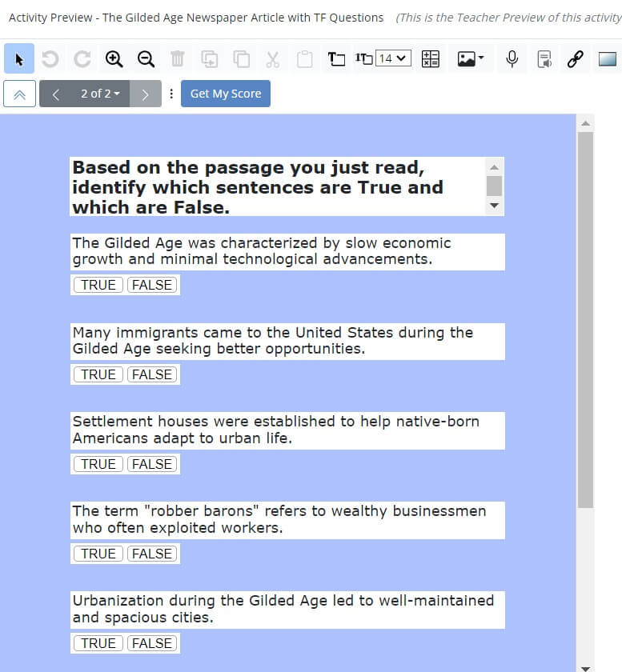The image size is (622, 672).
Task: Click the insert link chain icon
Action: tap(576, 58)
